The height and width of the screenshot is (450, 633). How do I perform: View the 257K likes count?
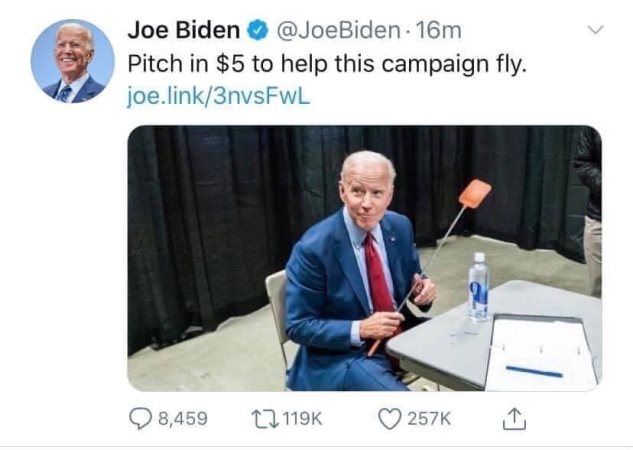(429, 419)
